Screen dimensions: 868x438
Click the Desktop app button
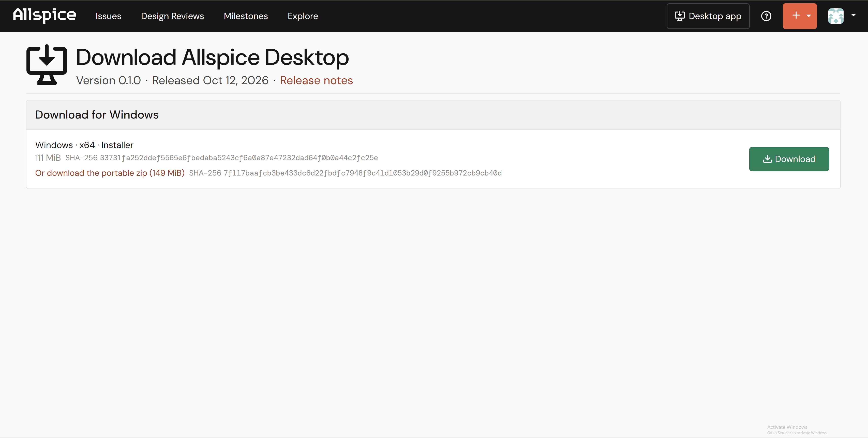tap(708, 16)
